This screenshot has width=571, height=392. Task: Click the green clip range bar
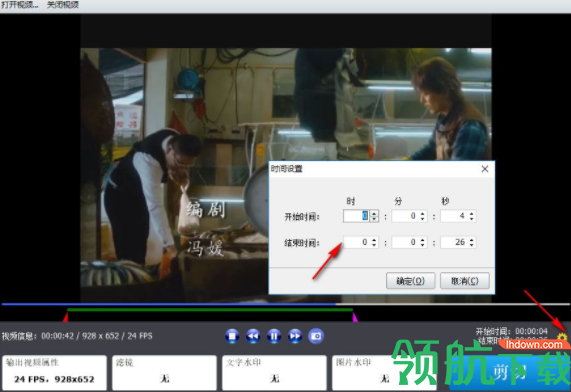(210, 310)
